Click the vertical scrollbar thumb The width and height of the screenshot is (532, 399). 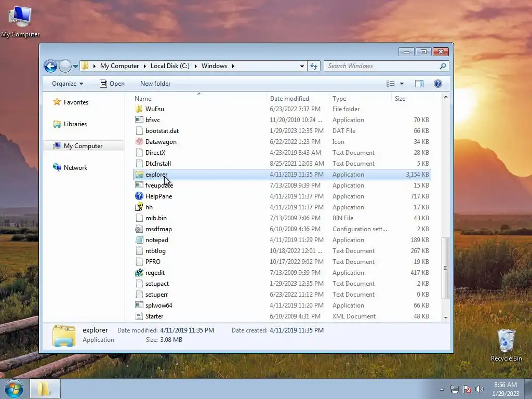(x=445, y=268)
